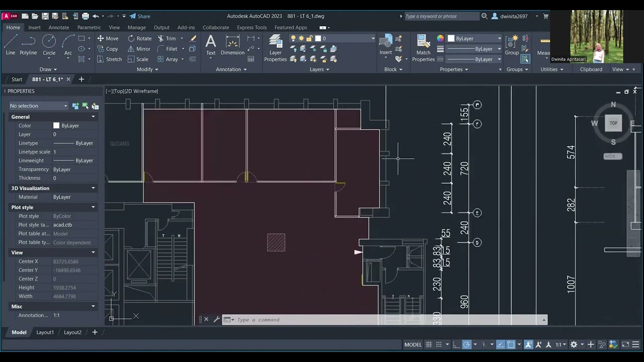Viewport: 644px width, 362px height.
Task: Collapse the General section in Properties
Action: click(x=93, y=117)
